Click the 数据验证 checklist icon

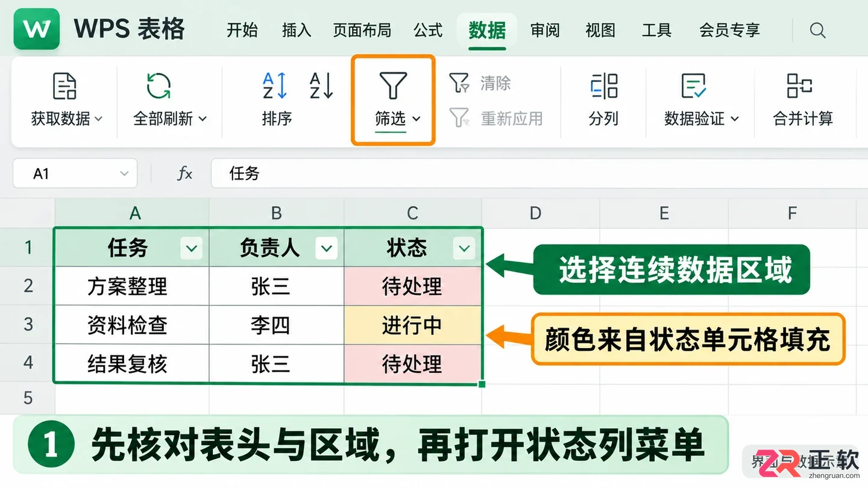click(x=694, y=86)
